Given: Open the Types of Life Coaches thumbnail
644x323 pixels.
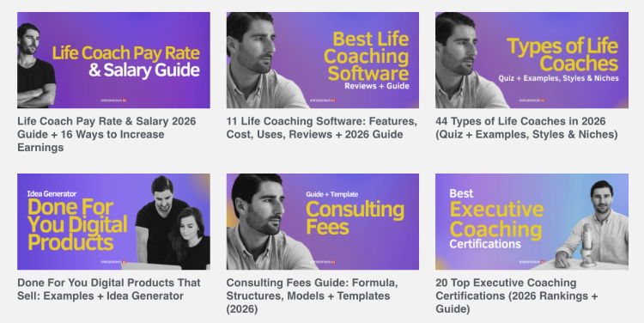Looking at the screenshot, I should (x=532, y=60).
